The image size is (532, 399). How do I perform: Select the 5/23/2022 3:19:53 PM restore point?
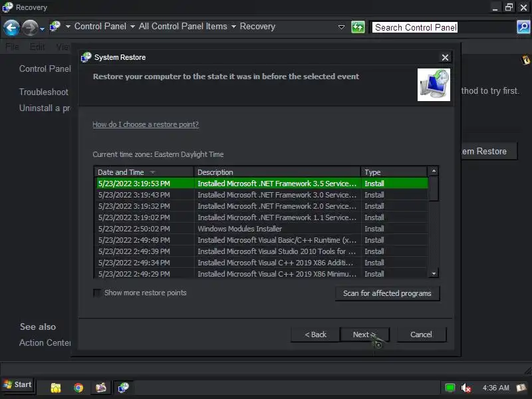pos(261,184)
